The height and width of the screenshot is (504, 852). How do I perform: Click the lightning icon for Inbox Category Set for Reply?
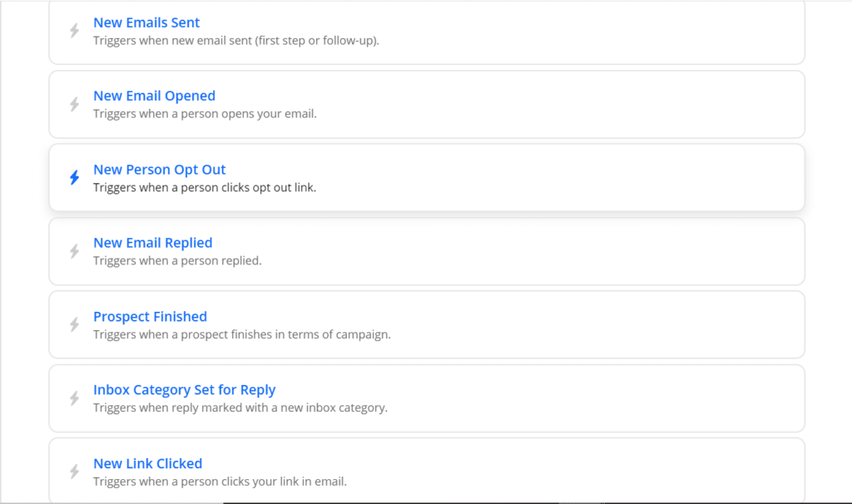point(74,398)
